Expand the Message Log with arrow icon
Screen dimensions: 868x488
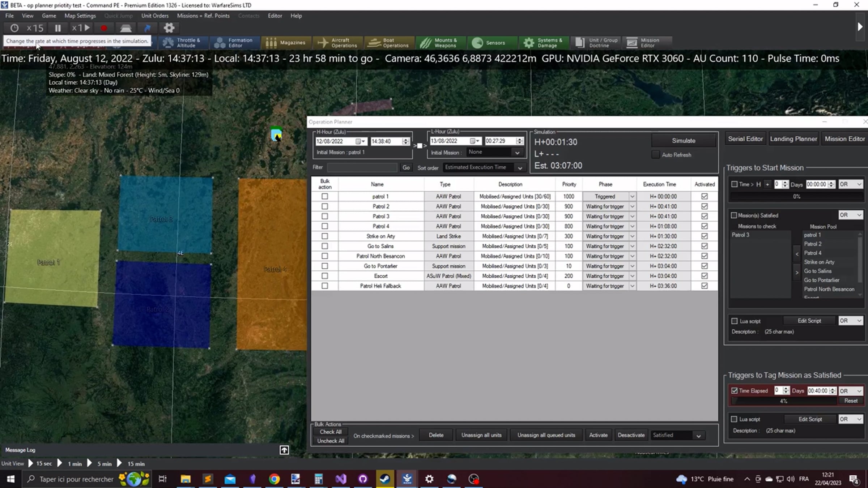(x=284, y=450)
